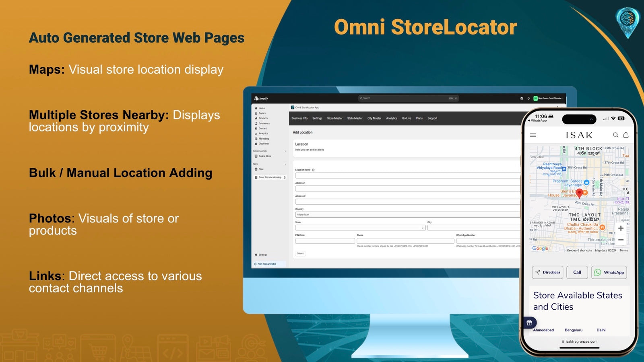Open the New Demo Omni Storelocator store menu
The width and height of the screenshot is (644, 362).
click(x=549, y=98)
